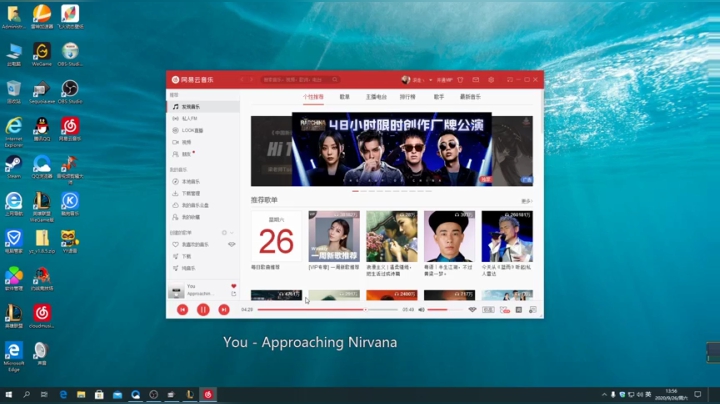Collapse the created playlists (创建的歌单) section
The image size is (720, 404).
tap(232, 233)
